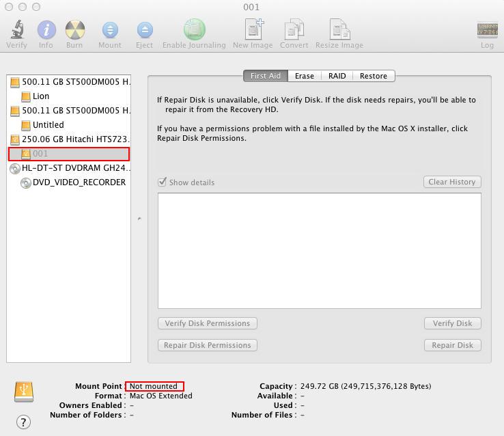The height and width of the screenshot is (436, 504).
Task: Click the Resize Image icon
Action: (x=339, y=30)
